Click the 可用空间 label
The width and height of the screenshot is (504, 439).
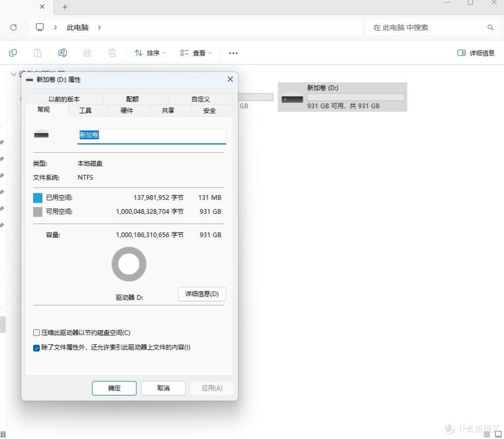(x=59, y=212)
